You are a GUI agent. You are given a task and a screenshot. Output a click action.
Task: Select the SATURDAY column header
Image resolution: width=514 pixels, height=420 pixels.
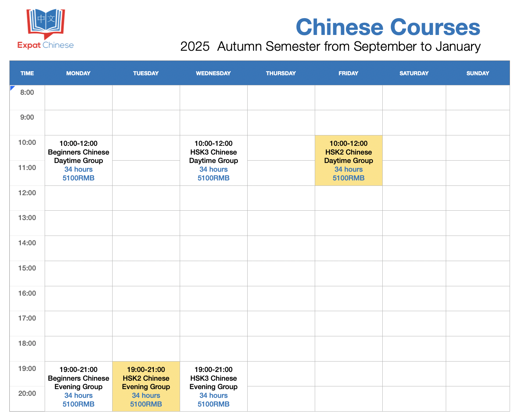point(414,73)
